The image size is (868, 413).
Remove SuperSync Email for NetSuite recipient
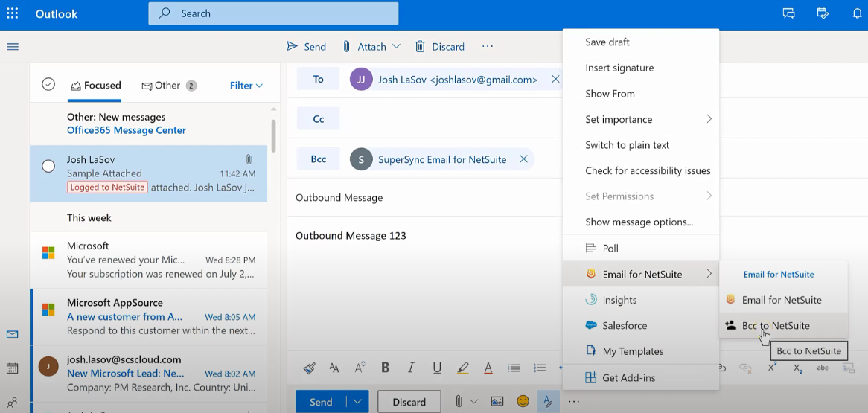[x=523, y=159]
